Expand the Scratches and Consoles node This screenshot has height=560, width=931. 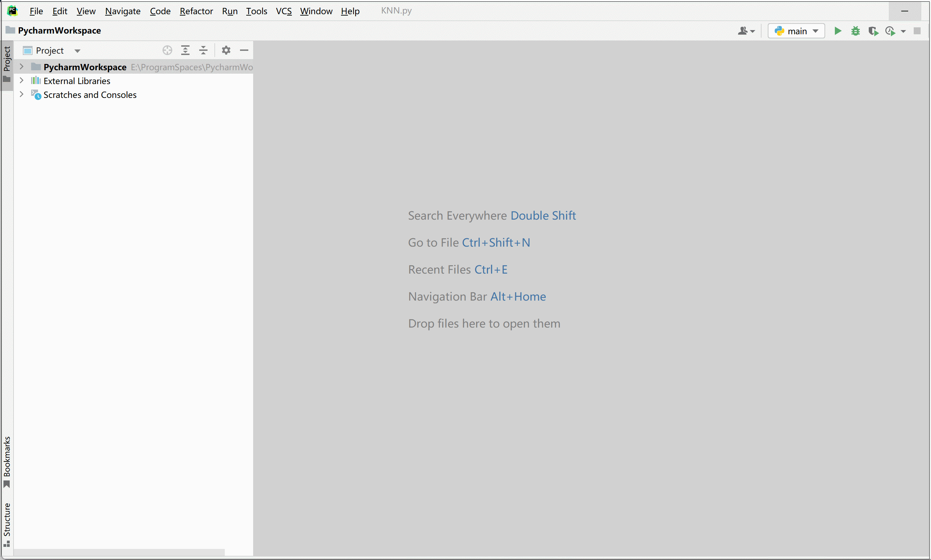click(21, 94)
